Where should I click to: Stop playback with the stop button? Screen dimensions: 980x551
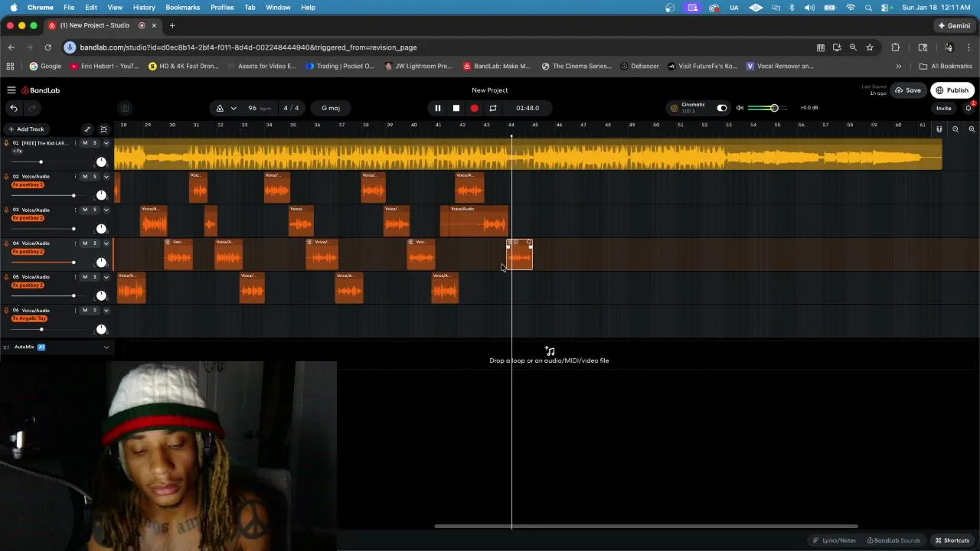click(456, 108)
